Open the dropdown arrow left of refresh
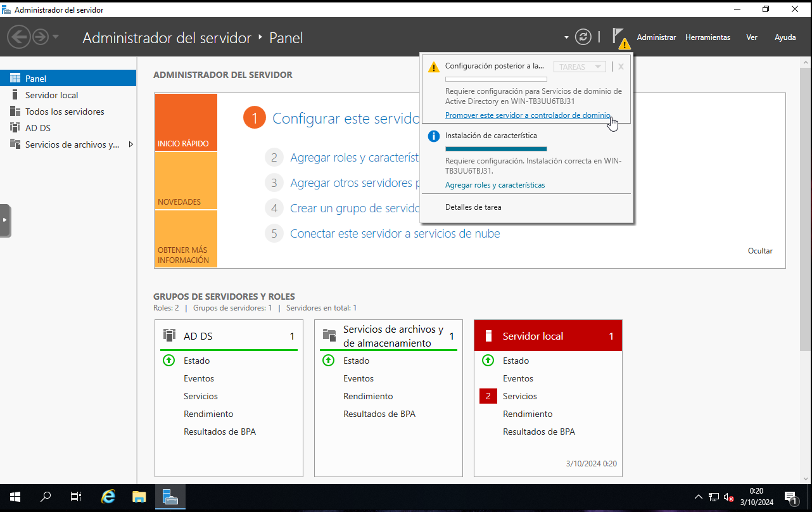Viewport: 812px width, 512px height. coord(566,37)
